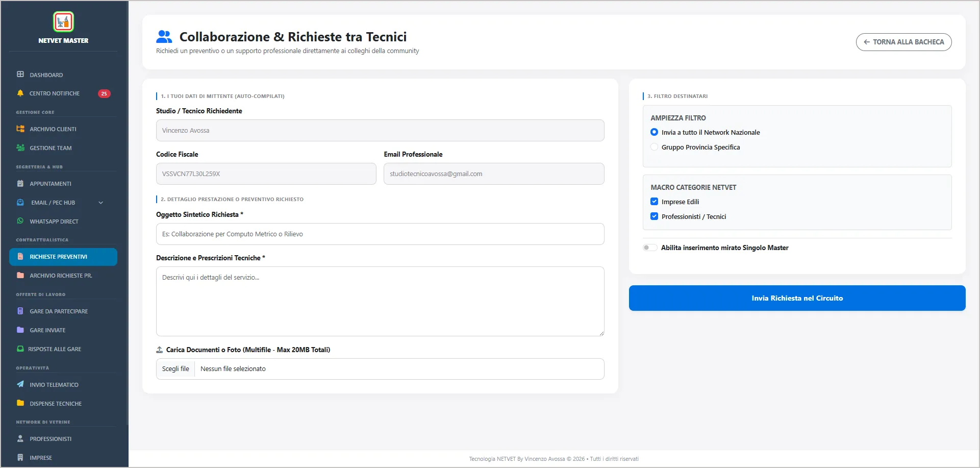Image resolution: width=980 pixels, height=468 pixels.
Task: Click the Invio Telematico paper plane icon
Action: pyautogui.click(x=20, y=384)
